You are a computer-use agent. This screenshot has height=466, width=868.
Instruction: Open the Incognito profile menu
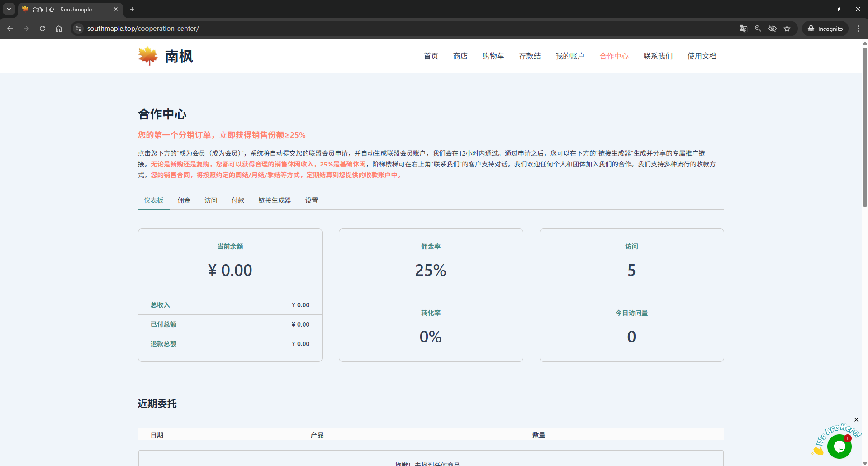click(x=825, y=28)
